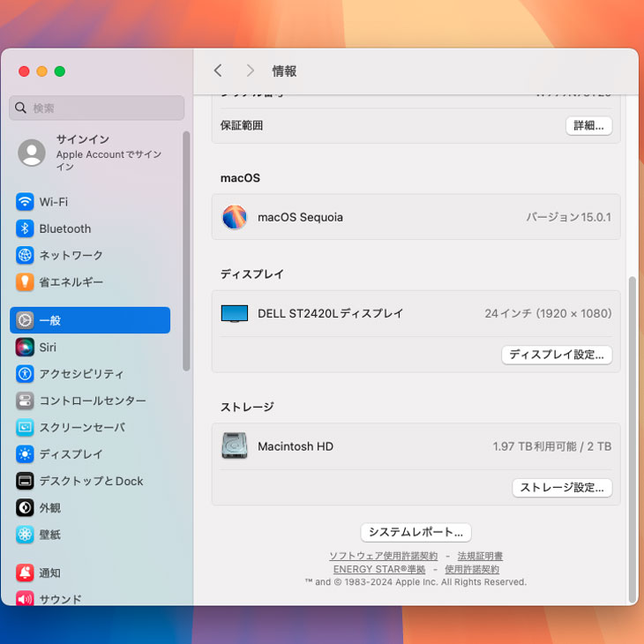Select サウンド label in sidebar
The width and height of the screenshot is (644, 644).
tap(60, 599)
